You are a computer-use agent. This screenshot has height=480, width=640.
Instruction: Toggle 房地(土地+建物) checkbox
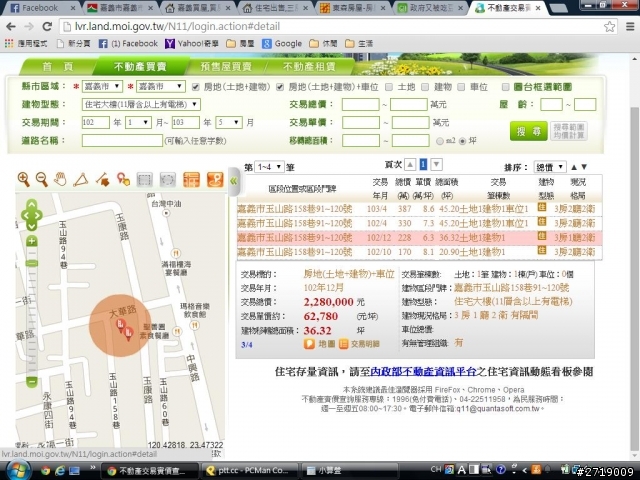pyautogui.click(x=196, y=87)
